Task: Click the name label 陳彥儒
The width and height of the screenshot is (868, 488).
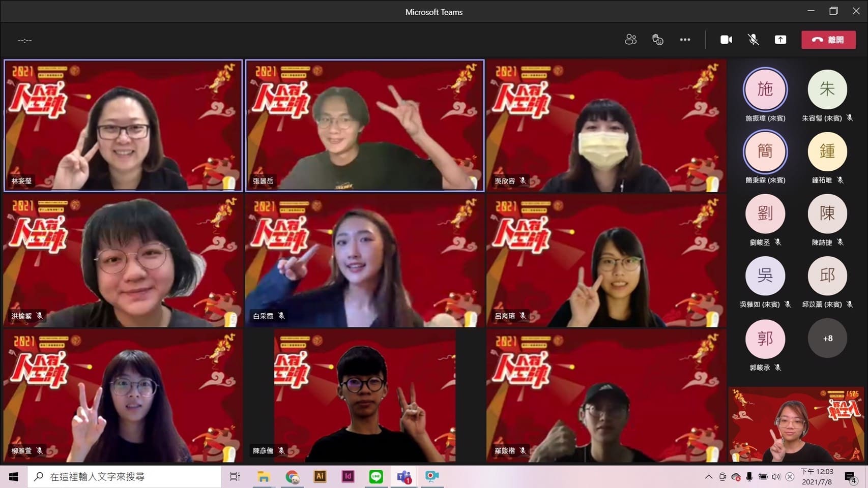Action: click(263, 451)
